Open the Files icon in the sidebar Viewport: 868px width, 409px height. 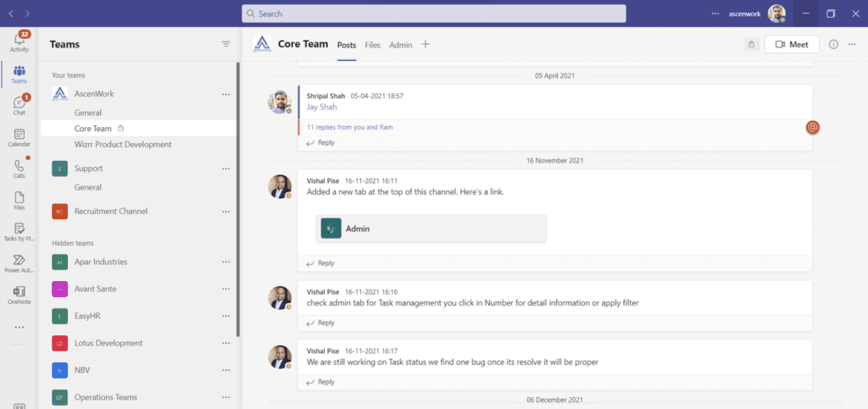(19, 201)
